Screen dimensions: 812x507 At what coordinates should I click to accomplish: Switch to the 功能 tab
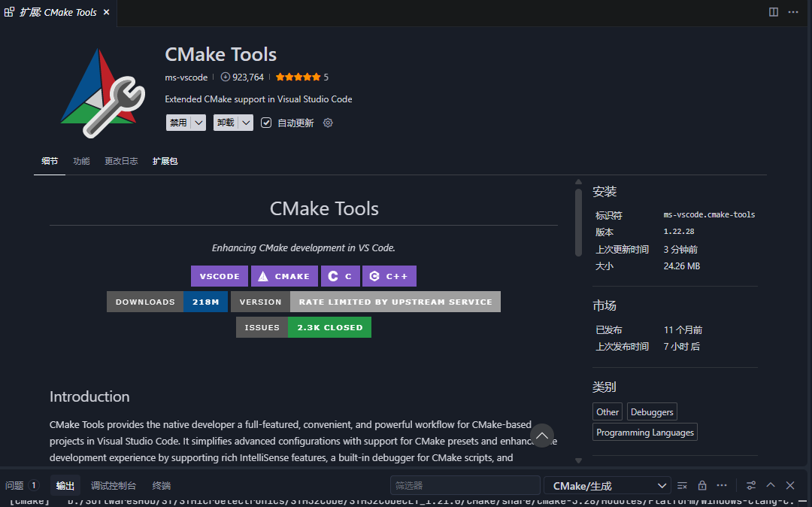81,161
